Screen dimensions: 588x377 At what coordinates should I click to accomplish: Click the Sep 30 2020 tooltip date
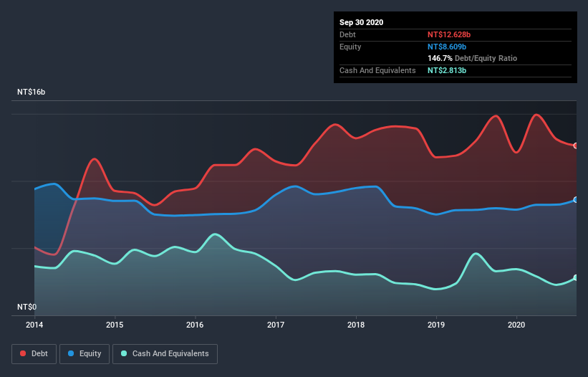[361, 22]
